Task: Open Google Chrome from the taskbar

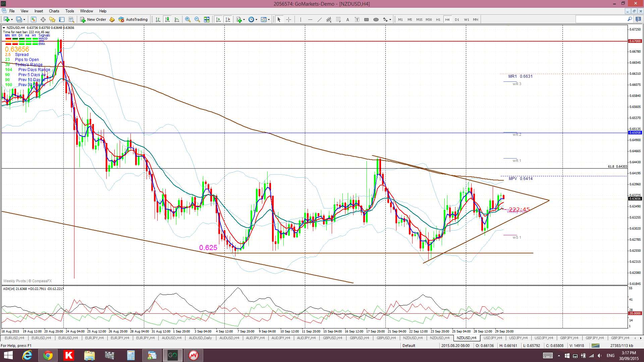Action: coord(48,355)
